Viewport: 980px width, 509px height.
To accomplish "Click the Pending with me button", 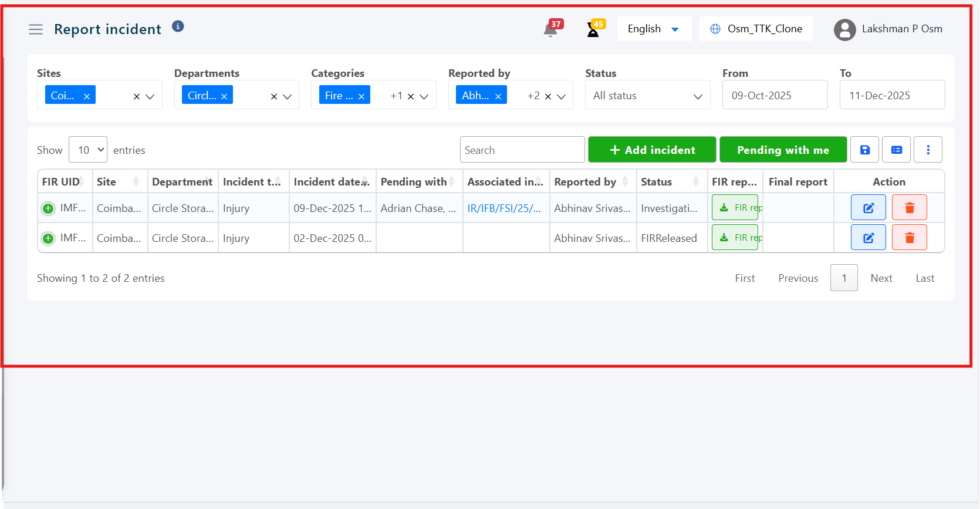I will point(783,150).
